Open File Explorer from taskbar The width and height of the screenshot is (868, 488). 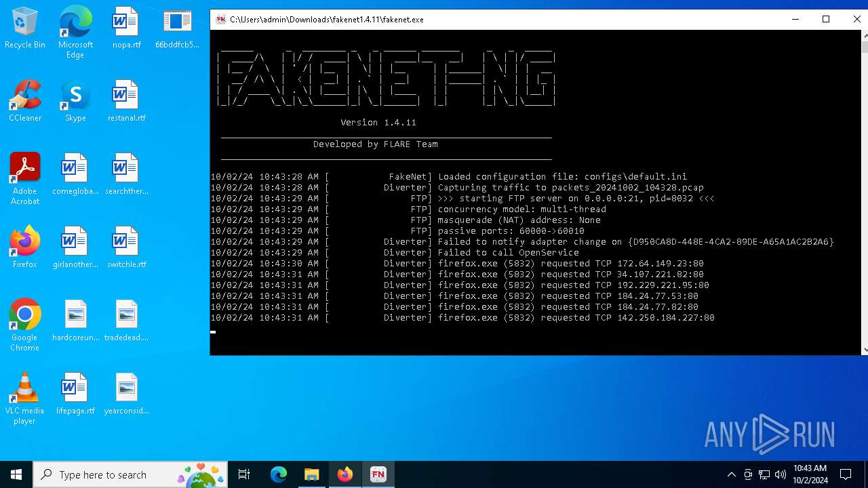311,474
